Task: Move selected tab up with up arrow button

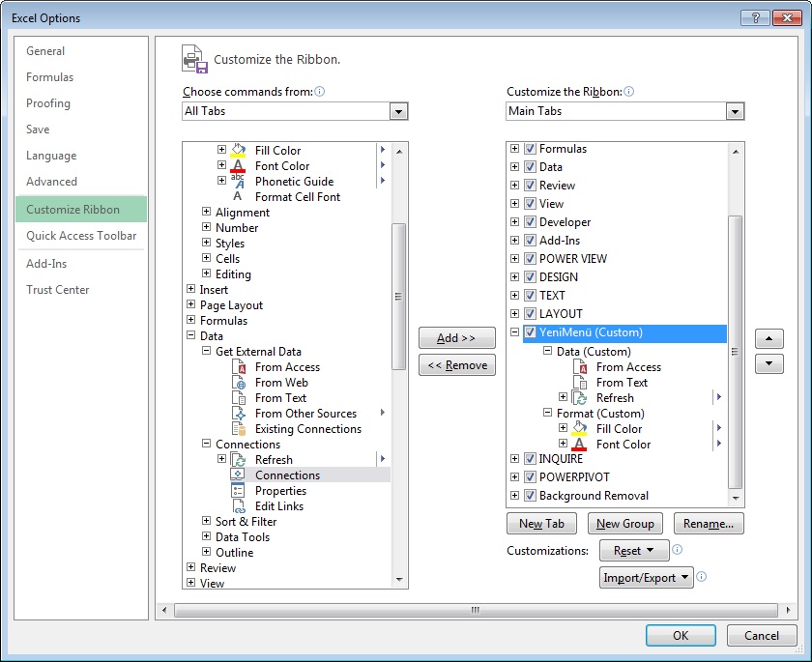Action: pos(769,338)
